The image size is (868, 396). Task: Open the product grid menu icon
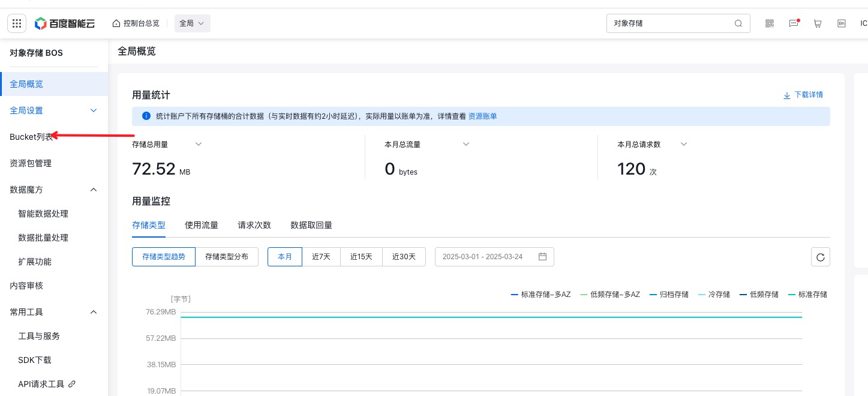[17, 23]
